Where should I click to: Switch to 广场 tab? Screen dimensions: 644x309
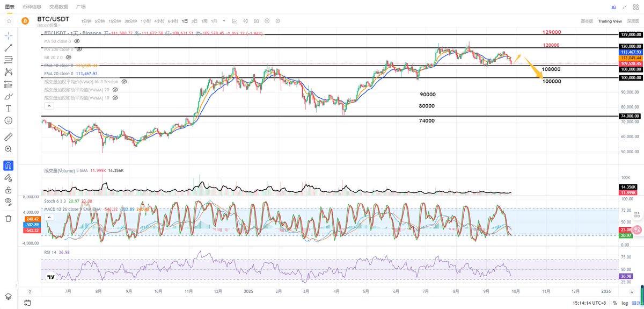81,7
